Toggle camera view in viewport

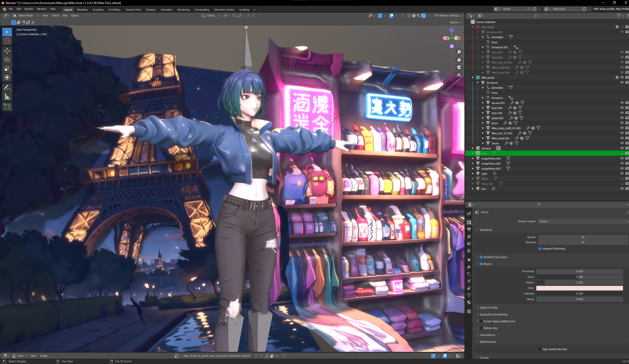(x=459, y=67)
